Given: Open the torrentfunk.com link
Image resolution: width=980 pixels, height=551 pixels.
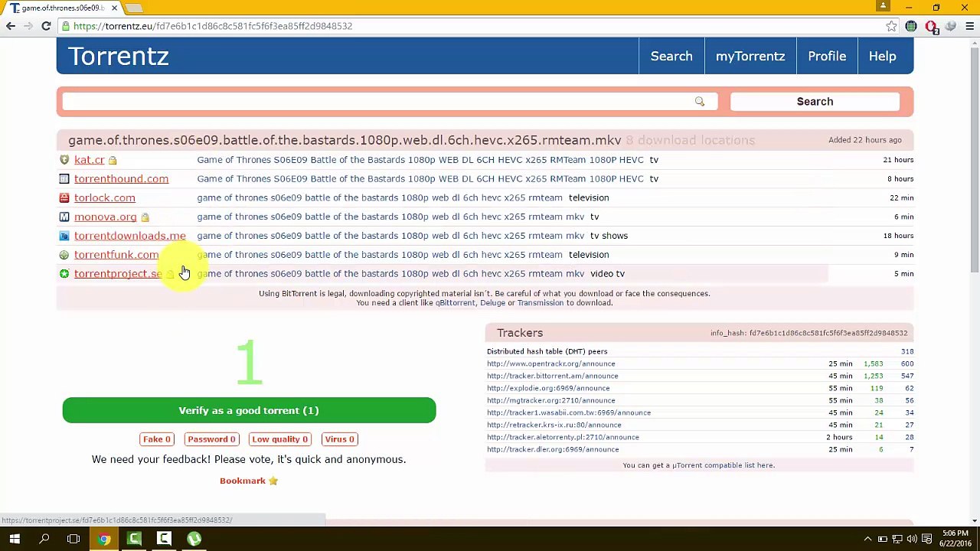Looking at the screenshot, I should coord(116,255).
